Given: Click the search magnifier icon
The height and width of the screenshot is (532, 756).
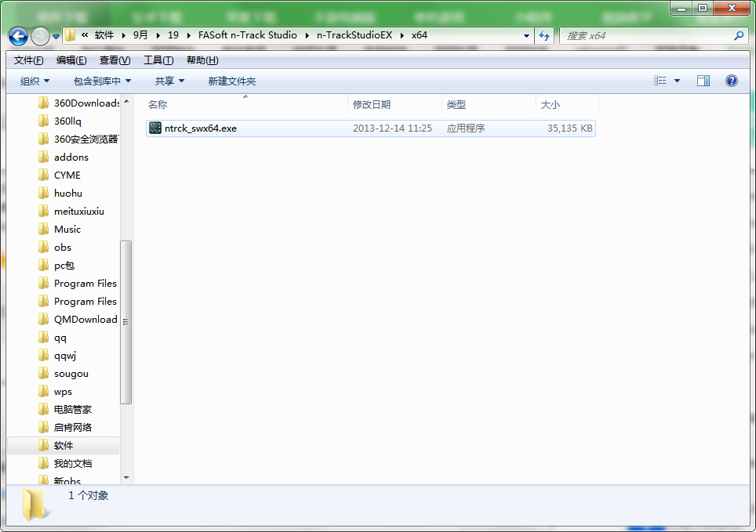Looking at the screenshot, I should pos(739,36).
